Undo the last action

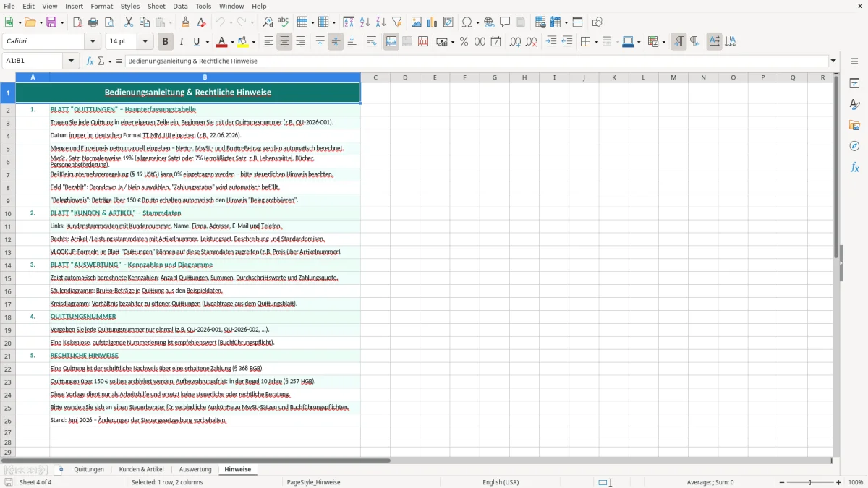click(220, 22)
